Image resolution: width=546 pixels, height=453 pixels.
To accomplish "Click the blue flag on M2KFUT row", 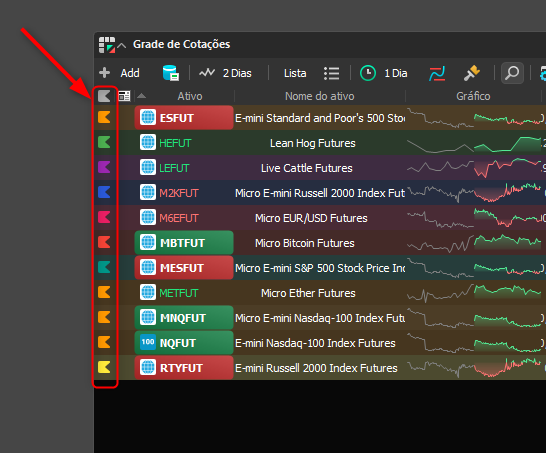I will click(104, 192).
